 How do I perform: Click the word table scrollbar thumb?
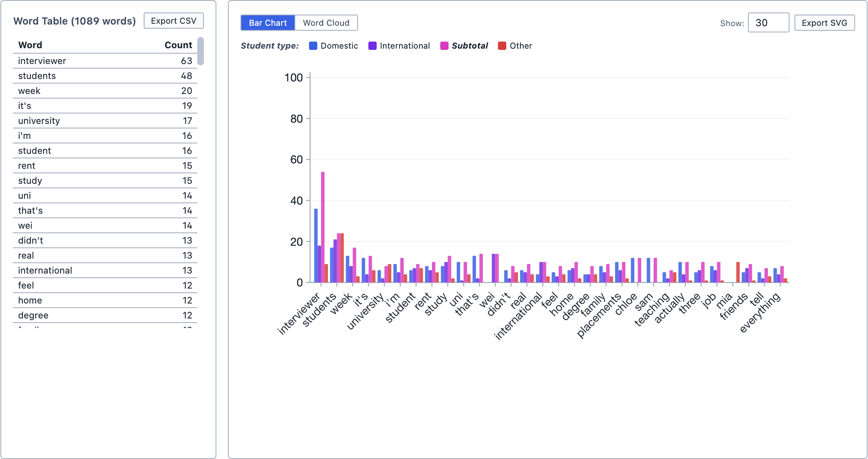coord(201,51)
